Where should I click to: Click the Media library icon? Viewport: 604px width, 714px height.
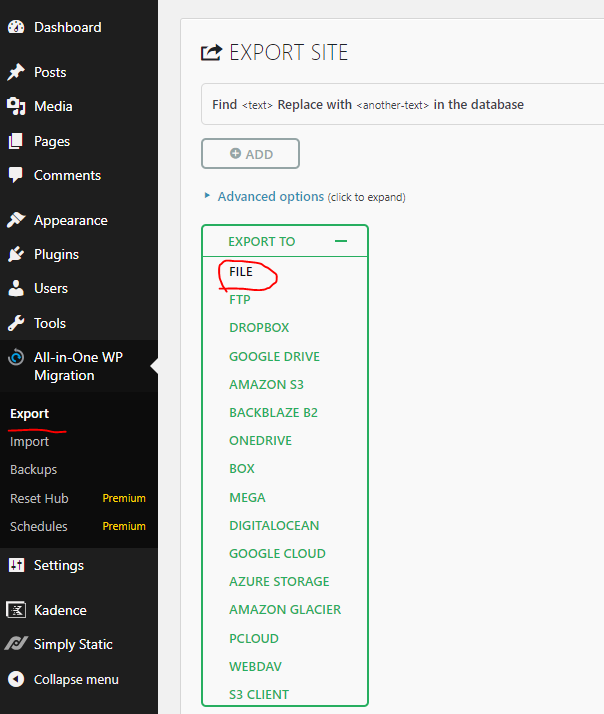pos(16,106)
